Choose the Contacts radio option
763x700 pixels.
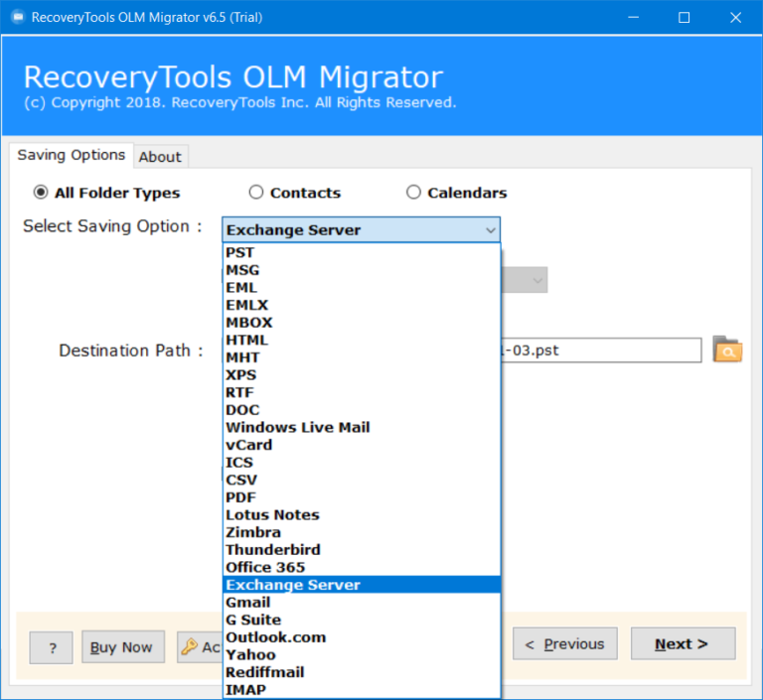pos(256,193)
